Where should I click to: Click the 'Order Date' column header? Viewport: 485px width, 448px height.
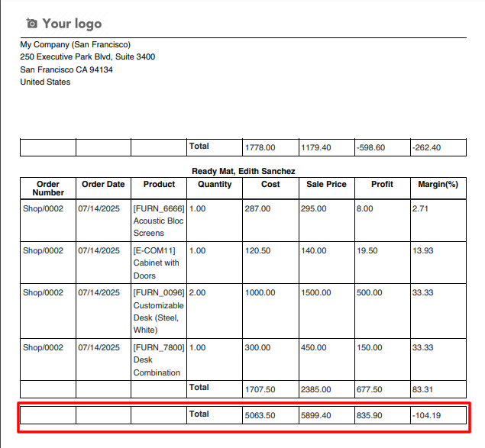point(103,184)
